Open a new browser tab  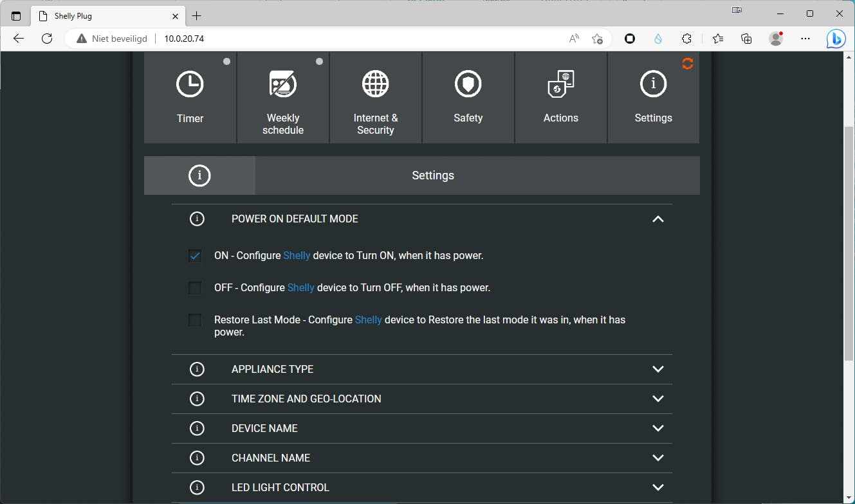pyautogui.click(x=197, y=15)
